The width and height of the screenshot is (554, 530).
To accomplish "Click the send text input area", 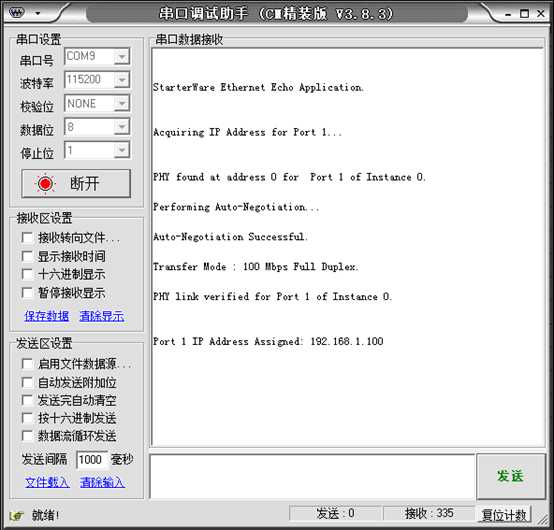I will (312, 476).
